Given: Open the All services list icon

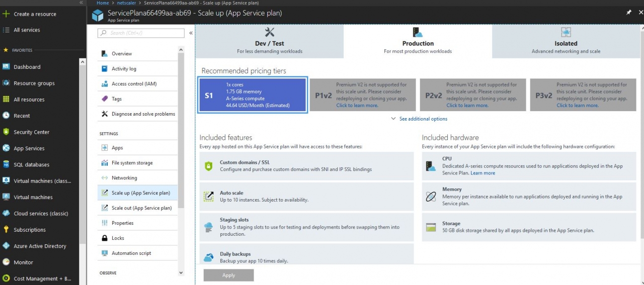Looking at the screenshot, I should point(6,30).
